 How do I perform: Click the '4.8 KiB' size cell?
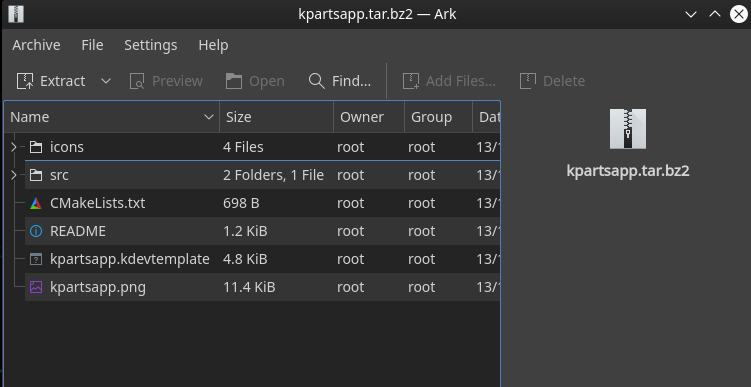pyautogui.click(x=245, y=259)
